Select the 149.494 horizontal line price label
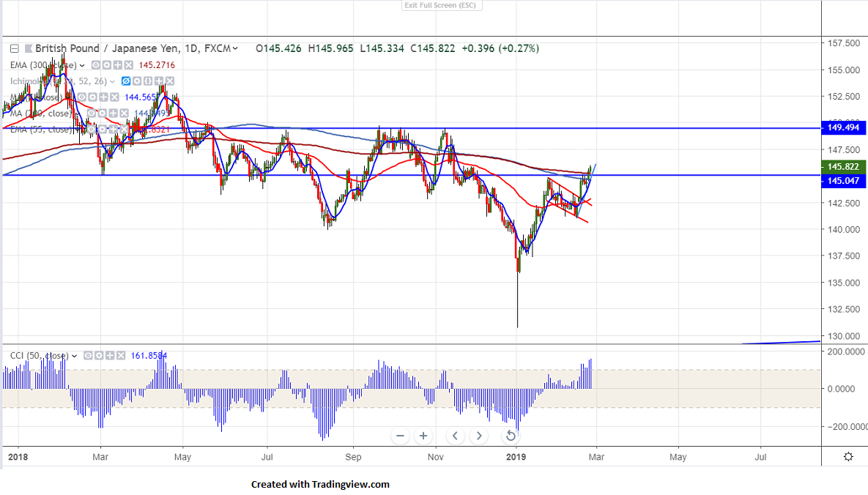This screenshot has width=868, height=495. [x=844, y=128]
